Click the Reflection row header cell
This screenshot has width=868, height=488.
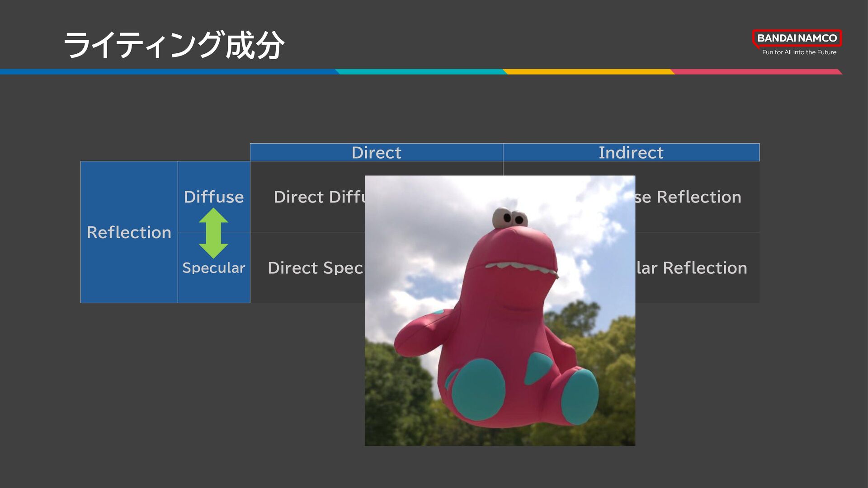pyautogui.click(x=129, y=232)
